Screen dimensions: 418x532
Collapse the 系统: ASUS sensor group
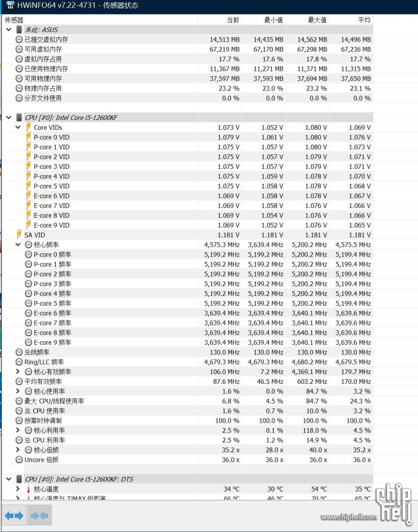[x=9, y=30]
